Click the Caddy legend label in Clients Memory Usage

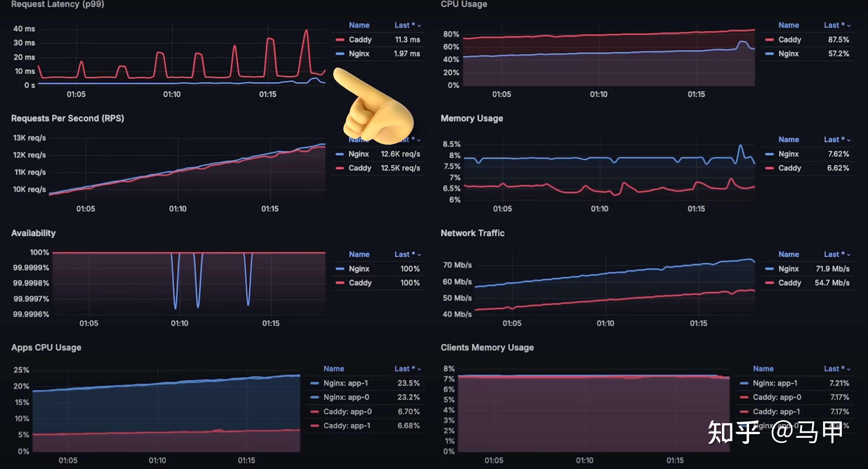click(778, 397)
